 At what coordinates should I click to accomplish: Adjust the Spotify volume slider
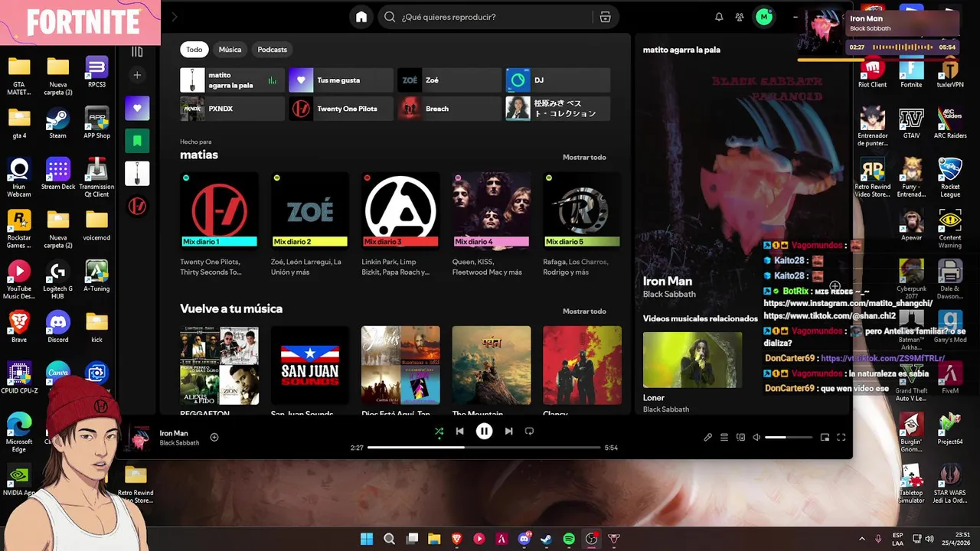[x=789, y=438]
